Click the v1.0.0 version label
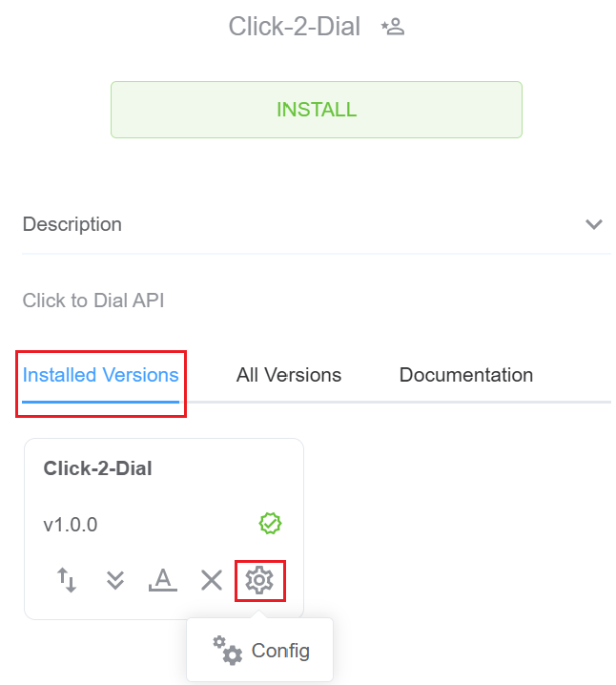The image size is (616, 685). [71, 525]
